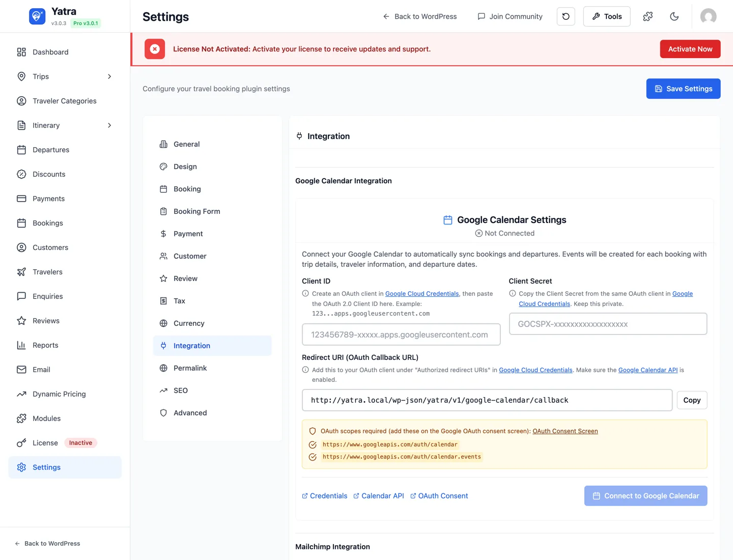Click the Client Secret info icon
This screenshot has width=733, height=560.
pos(513,293)
